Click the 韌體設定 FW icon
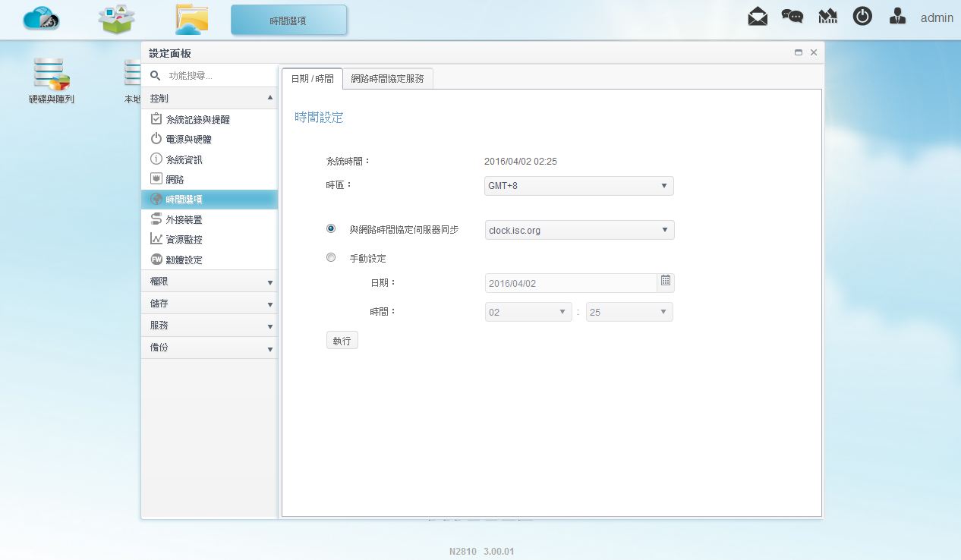 pos(156,260)
